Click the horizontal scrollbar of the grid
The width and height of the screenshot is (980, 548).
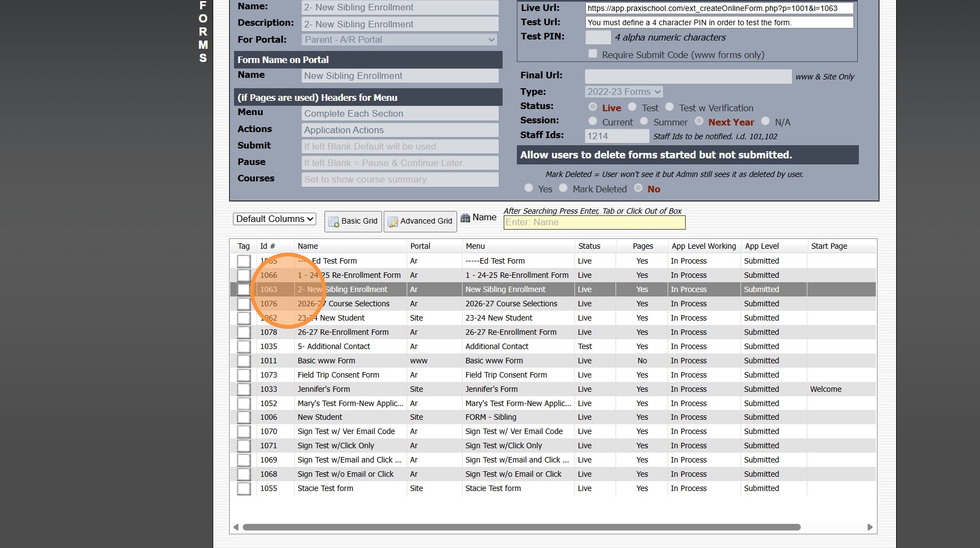click(x=521, y=527)
